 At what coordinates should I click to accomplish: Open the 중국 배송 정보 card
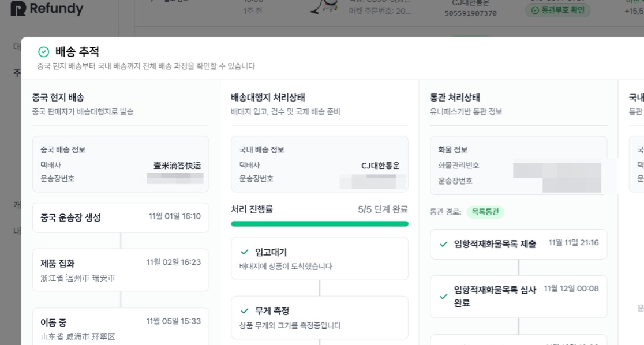(121, 164)
